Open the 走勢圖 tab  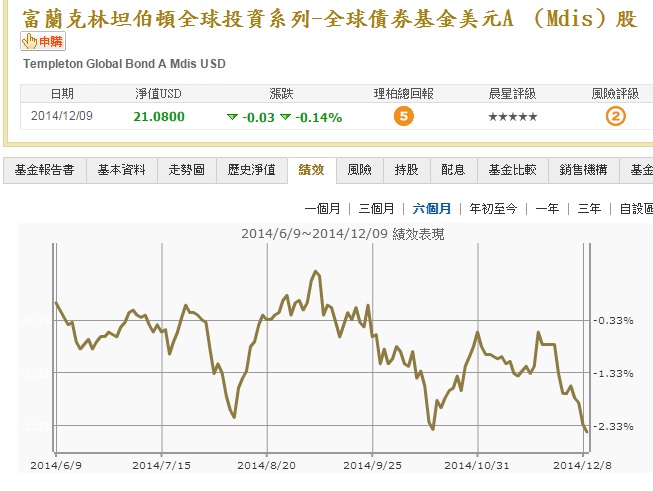tap(187, 170)
